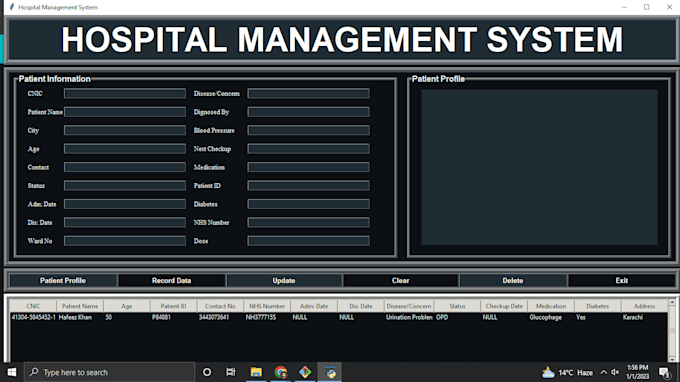The image size is (680, 382).
Task: Click the taskbar search box
Action: pos(109,372)
